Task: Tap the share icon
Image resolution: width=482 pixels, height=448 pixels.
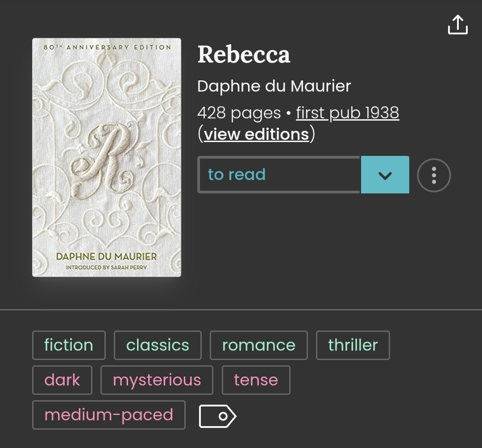Action: pos(457,25)
